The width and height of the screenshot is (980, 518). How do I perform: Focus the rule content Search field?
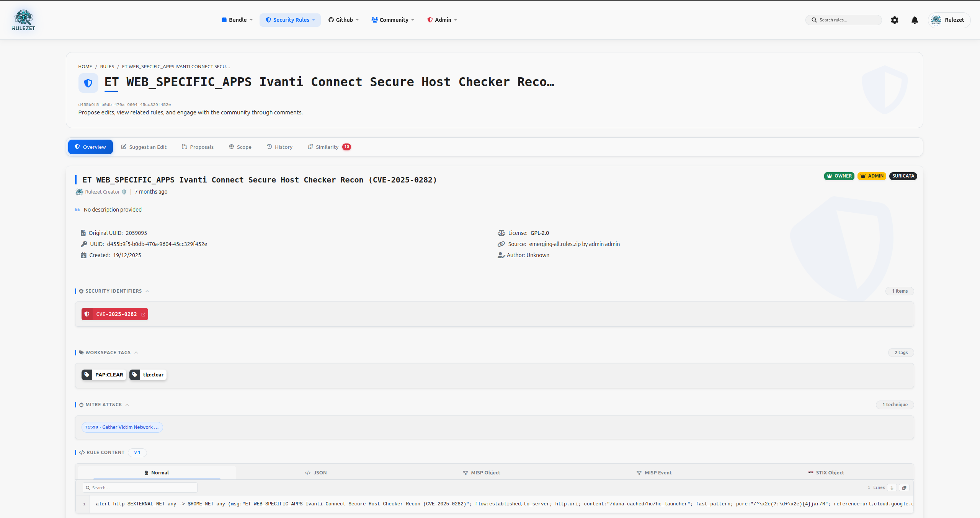tap(140, 488)
